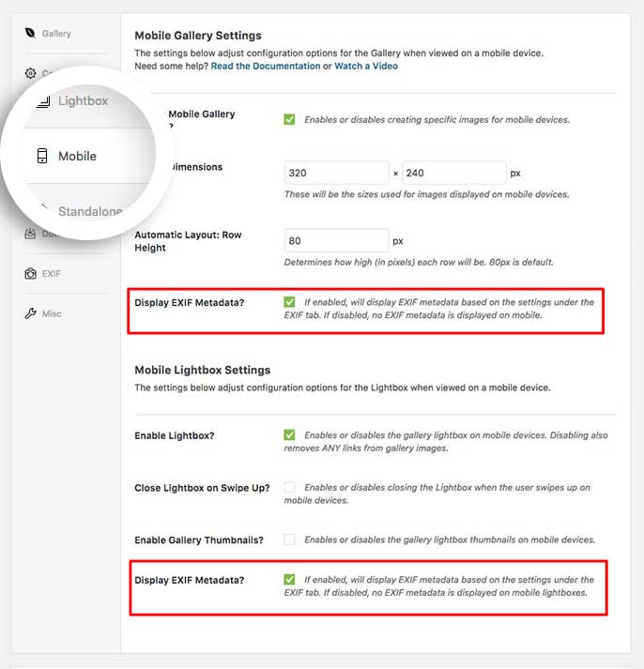The height and width of the screenshot is (669, 644).
Task: Open the Mobile settings tab
Action: tap(77, 156)
